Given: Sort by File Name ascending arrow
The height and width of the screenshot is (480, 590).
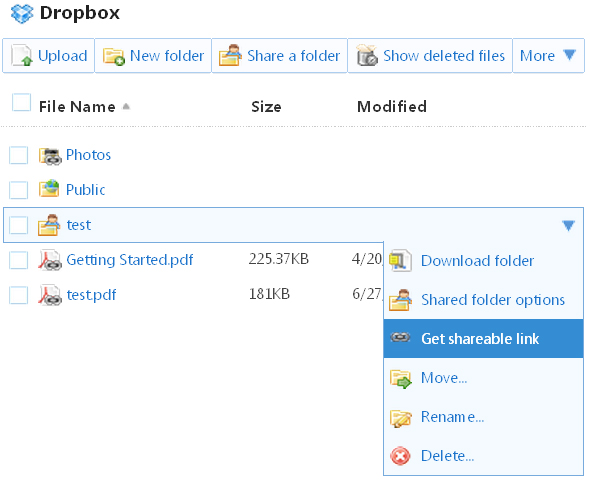Looking at the screenshot, I should pyautogui.click(x=126, y=106).
